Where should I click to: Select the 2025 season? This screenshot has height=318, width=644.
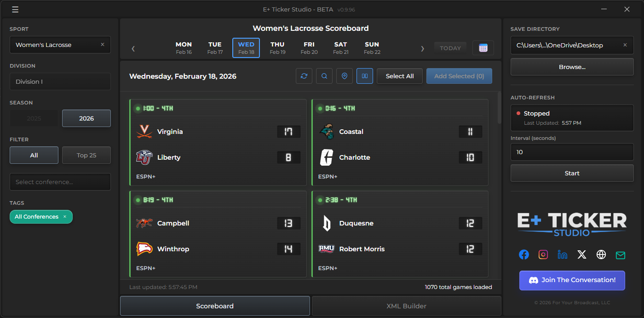tap(34, 118)
